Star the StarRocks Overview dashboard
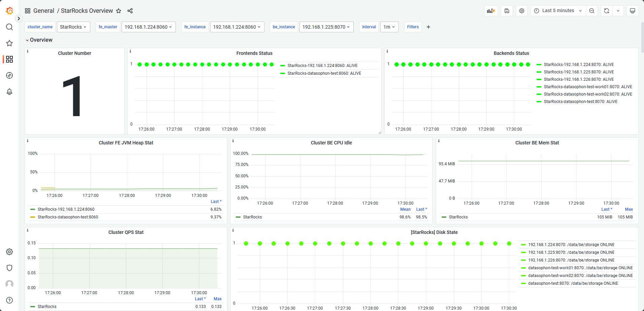This screenshot has height=311, width=644. tap(119, 11)
